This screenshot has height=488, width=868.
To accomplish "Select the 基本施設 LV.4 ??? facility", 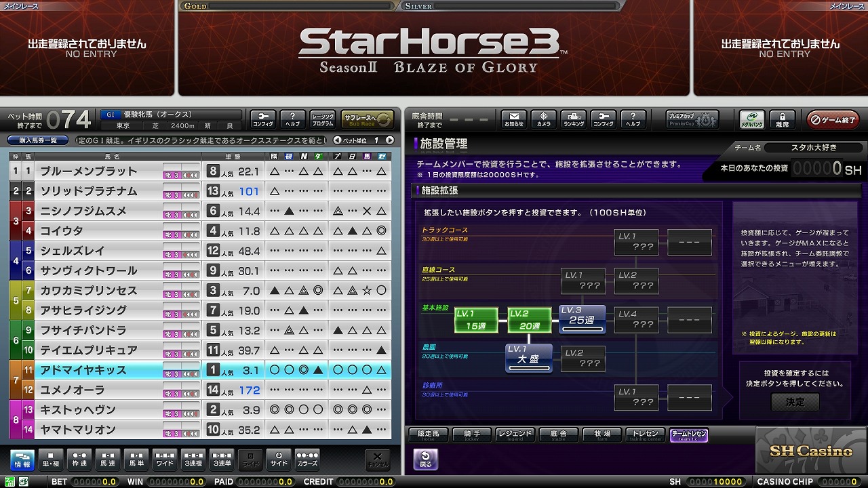I will point(637,320).
